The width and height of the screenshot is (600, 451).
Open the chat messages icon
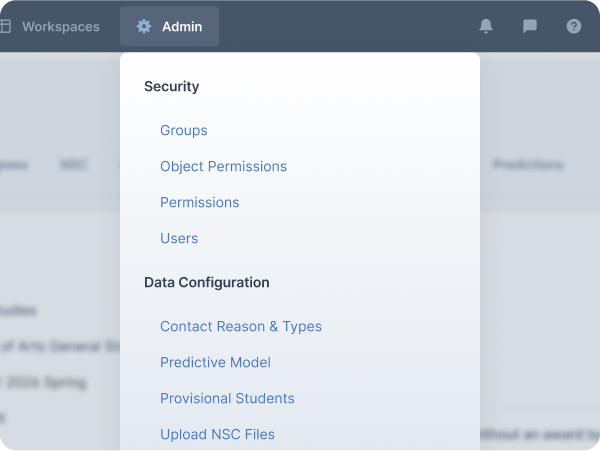530,27
